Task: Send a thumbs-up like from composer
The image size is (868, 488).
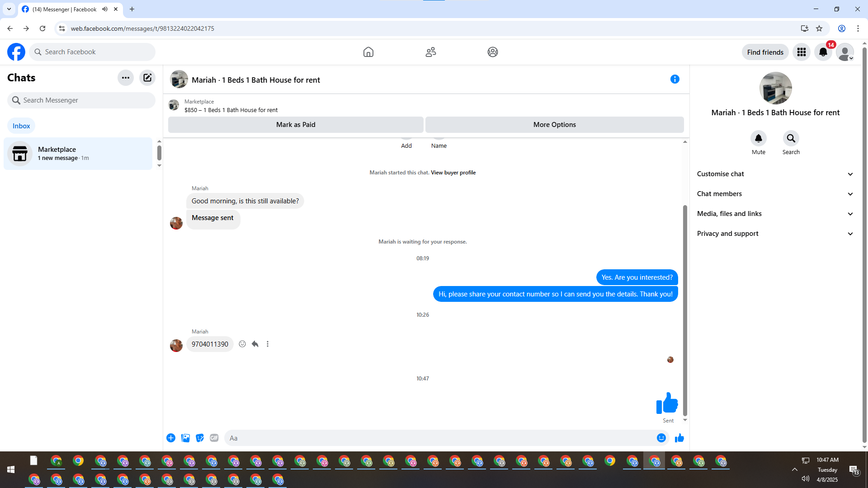Action: coord(679,438)
